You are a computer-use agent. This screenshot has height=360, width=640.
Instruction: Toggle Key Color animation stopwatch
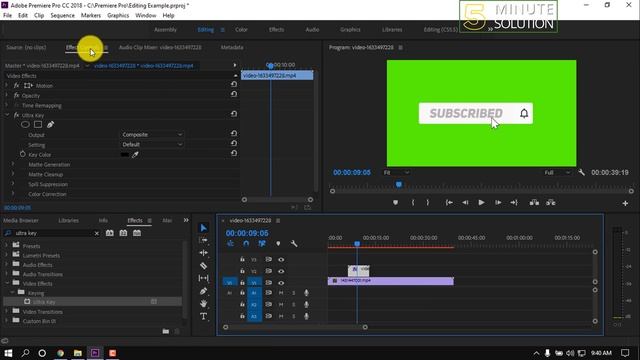point(22,154)
